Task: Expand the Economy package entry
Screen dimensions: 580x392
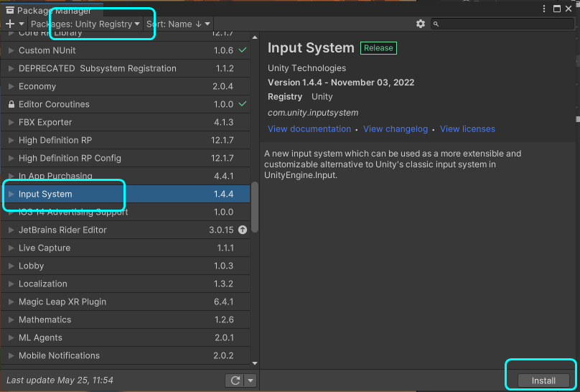Action: 11,86
